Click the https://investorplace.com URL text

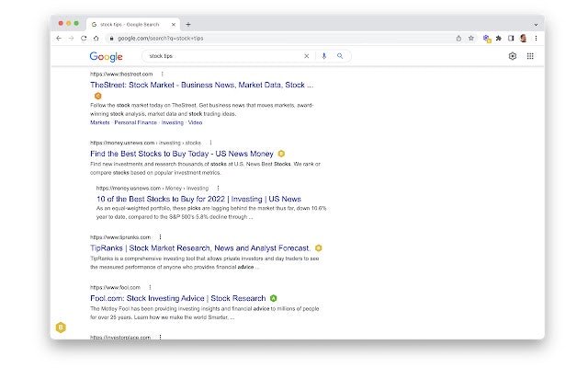pyautogui.click(x=120, y=338)
